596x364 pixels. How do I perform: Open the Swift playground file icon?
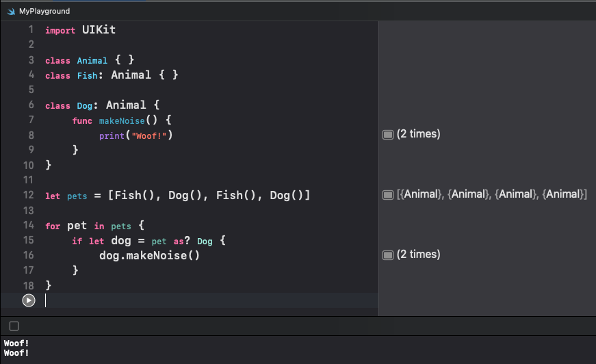click(12, 12)
